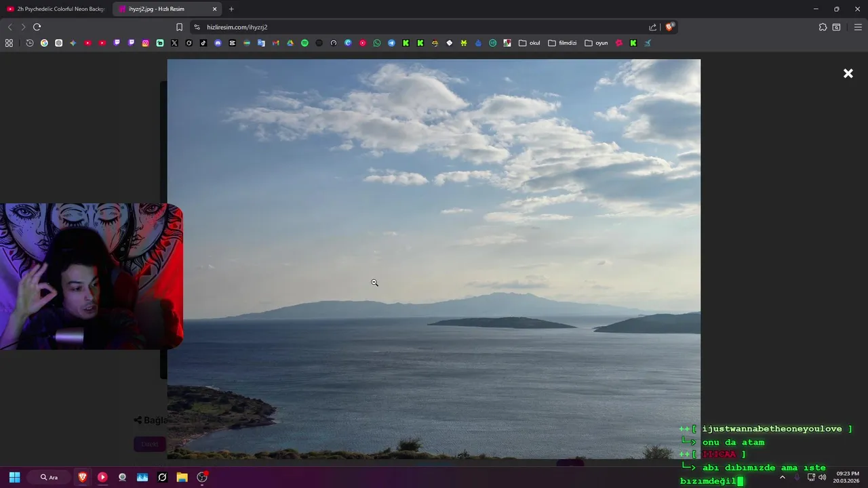Open the volume speaker tray icon
The image size is (868, 488).
[822, 477]
